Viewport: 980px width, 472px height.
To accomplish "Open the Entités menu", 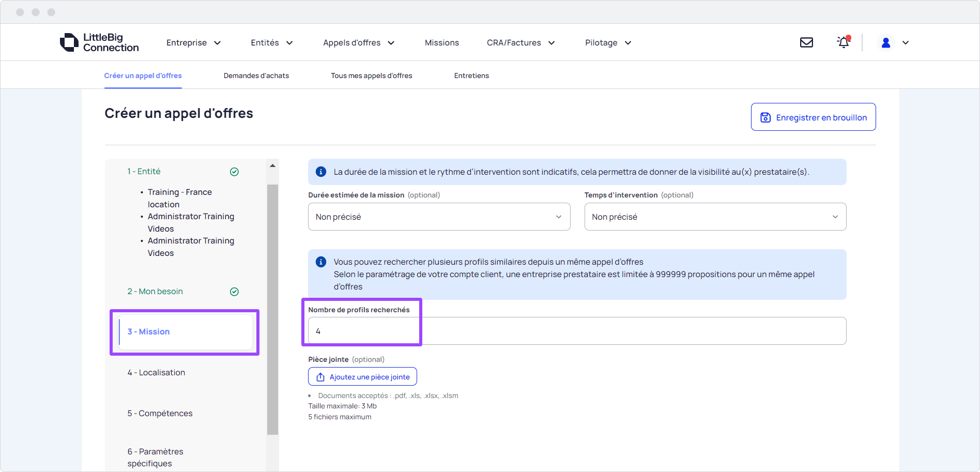I will click(x=272, y=42).
